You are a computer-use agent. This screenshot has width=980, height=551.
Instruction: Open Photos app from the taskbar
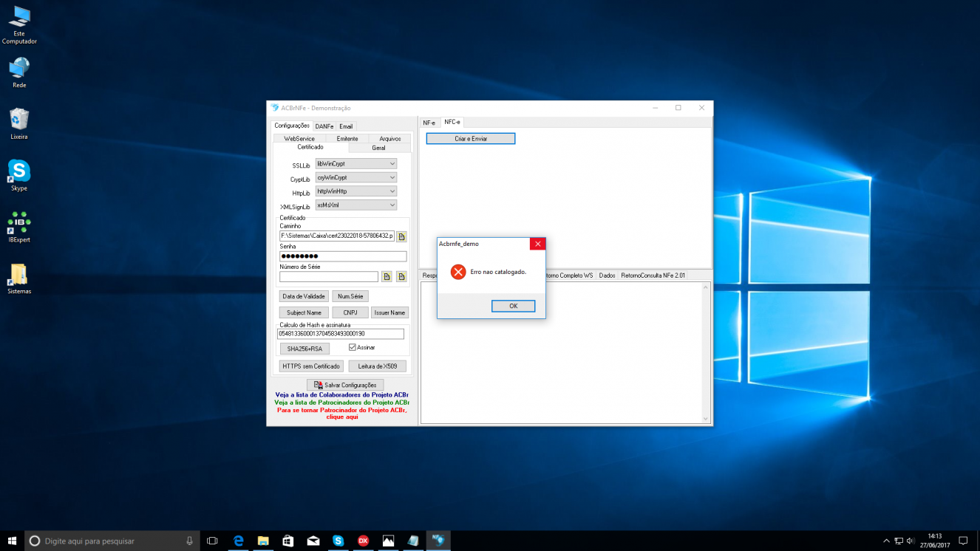coord(389,541)
